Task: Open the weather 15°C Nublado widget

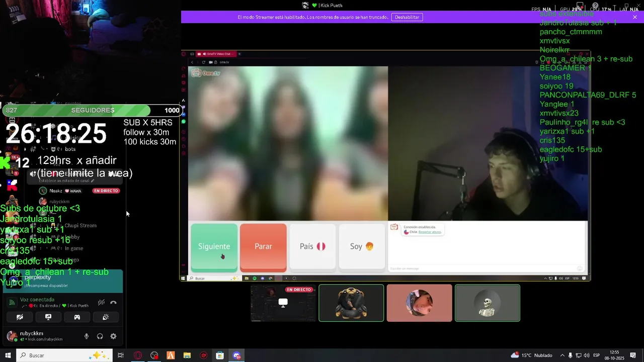Action: [x=531, y=355]
